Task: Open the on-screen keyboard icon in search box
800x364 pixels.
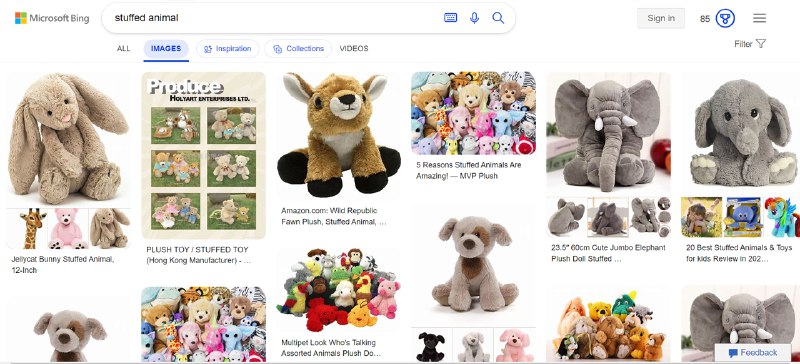Action: coord(450,18)
